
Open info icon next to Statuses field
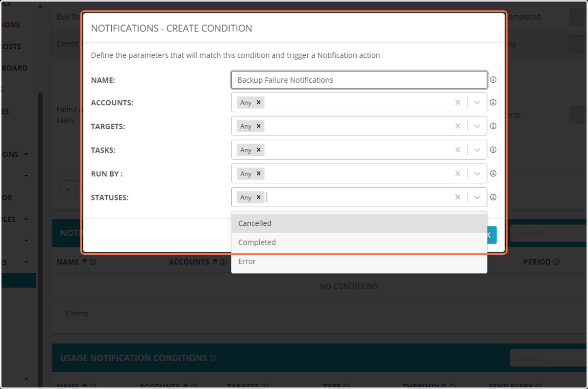(x=493, y=197)
